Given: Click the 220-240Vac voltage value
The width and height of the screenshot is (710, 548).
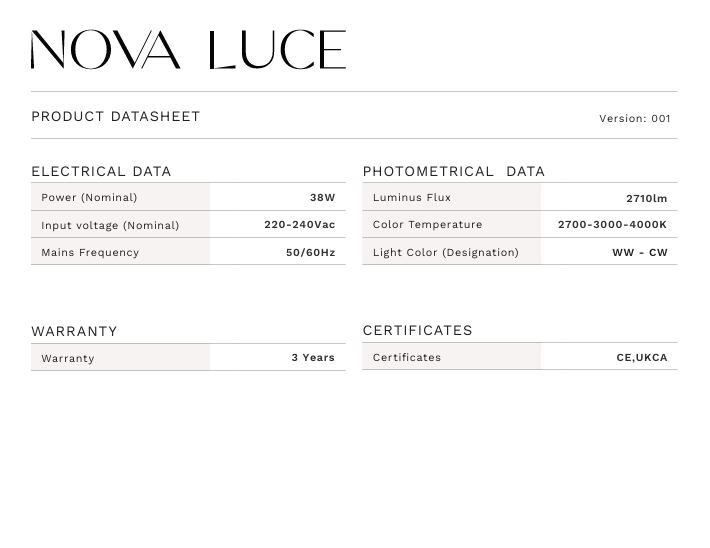Looking at the screenshot, I should [299, 225].
